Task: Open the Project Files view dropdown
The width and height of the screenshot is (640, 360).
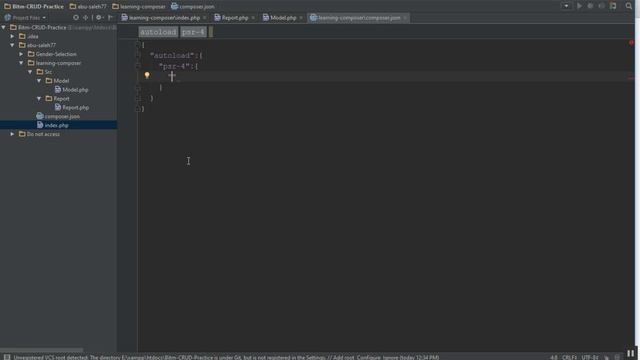Action: [x=26, y=18]
